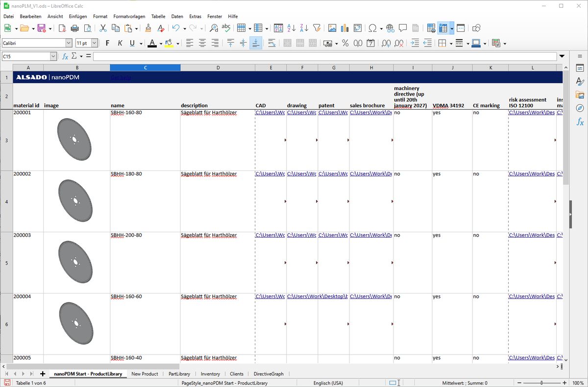The image size is (588, 387).
Task: Switch to the Inventory sheet tab
Action: (210, 374)
